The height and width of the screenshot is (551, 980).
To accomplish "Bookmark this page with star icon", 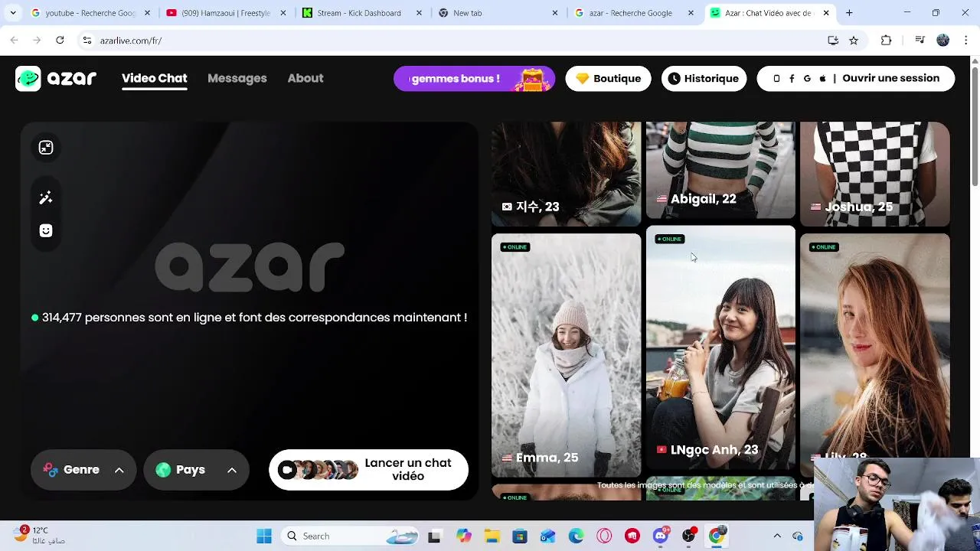I will (854, 41).
